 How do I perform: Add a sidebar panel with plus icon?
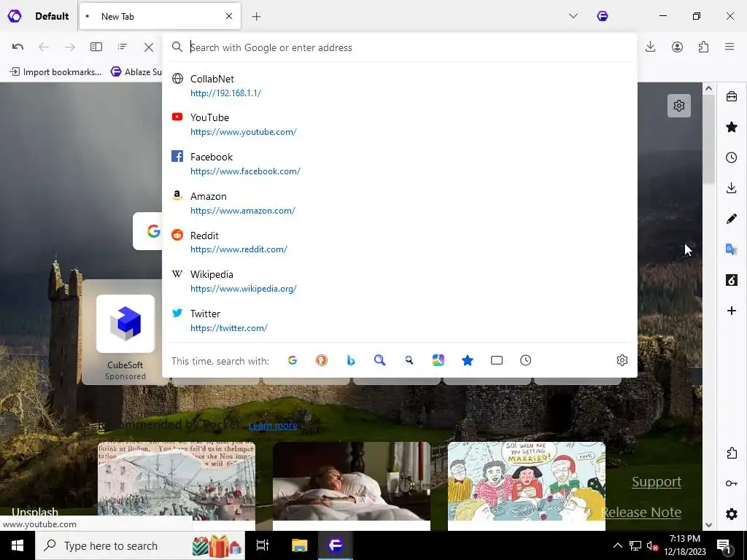pyautogui.click(x=731, y=311)
